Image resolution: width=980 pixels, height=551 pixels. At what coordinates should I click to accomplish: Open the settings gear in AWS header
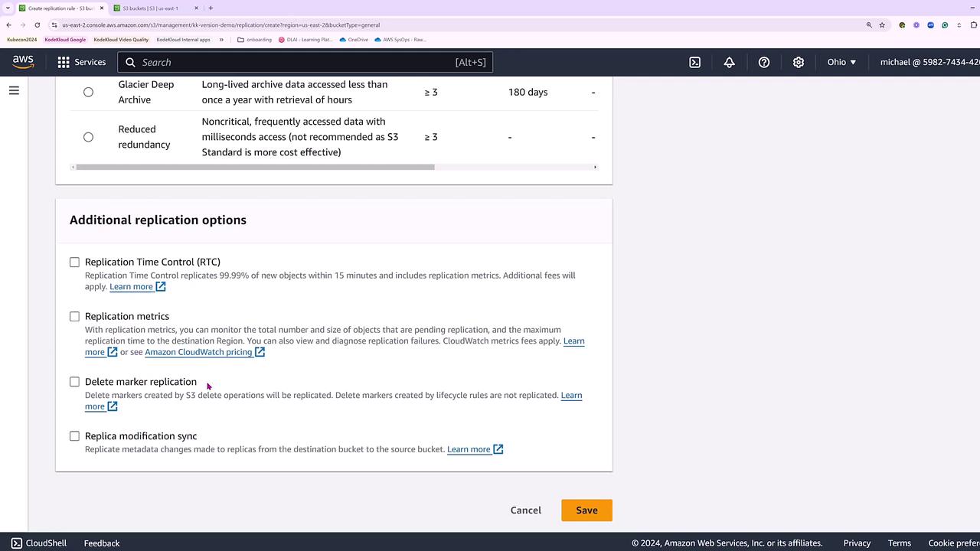point(799,62)
